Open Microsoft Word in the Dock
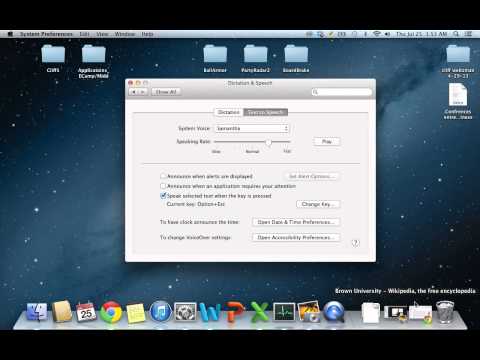 tap(210, 312)
